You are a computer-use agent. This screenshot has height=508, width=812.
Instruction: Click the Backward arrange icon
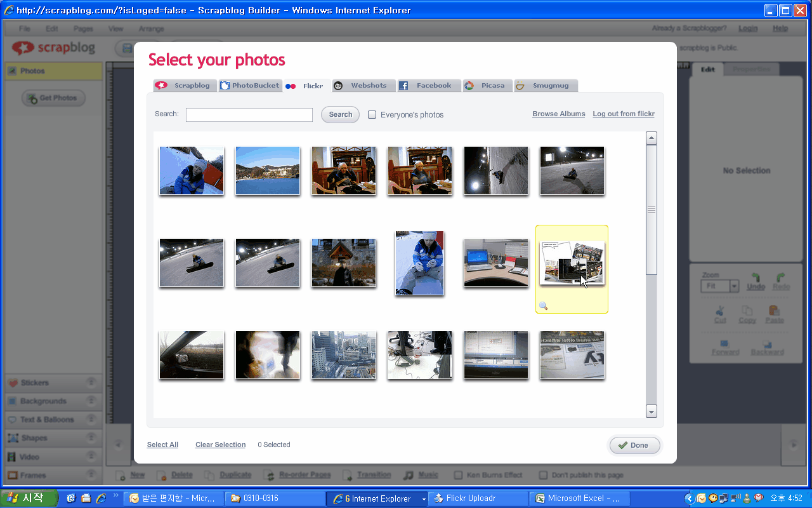pyautogui.click(x=766, y=344)
